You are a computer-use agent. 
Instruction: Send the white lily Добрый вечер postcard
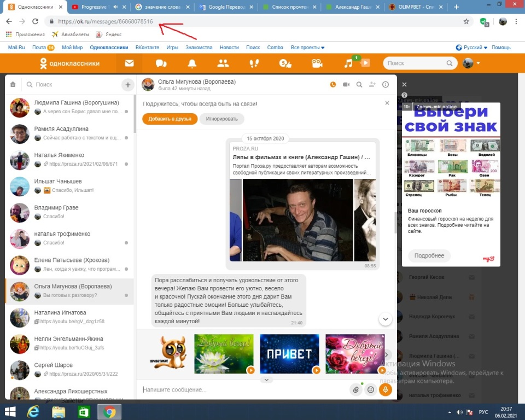224,354
